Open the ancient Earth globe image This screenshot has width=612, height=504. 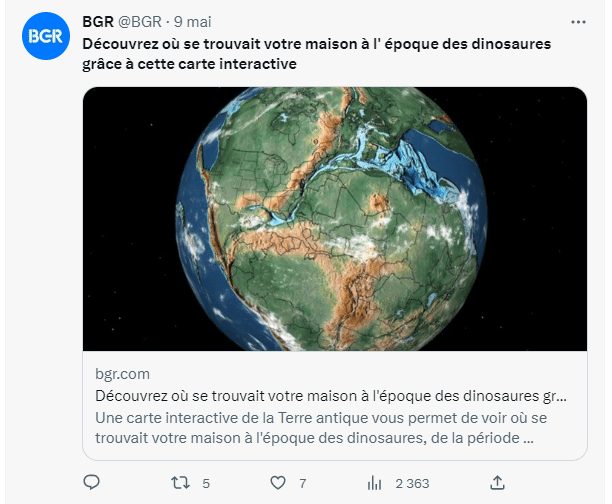[334, 219]
